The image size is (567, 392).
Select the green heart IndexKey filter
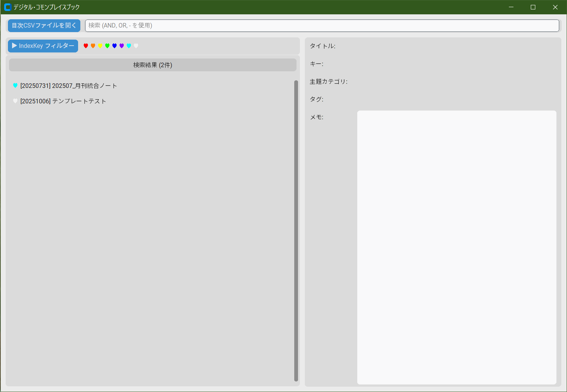tap(107, 46)
